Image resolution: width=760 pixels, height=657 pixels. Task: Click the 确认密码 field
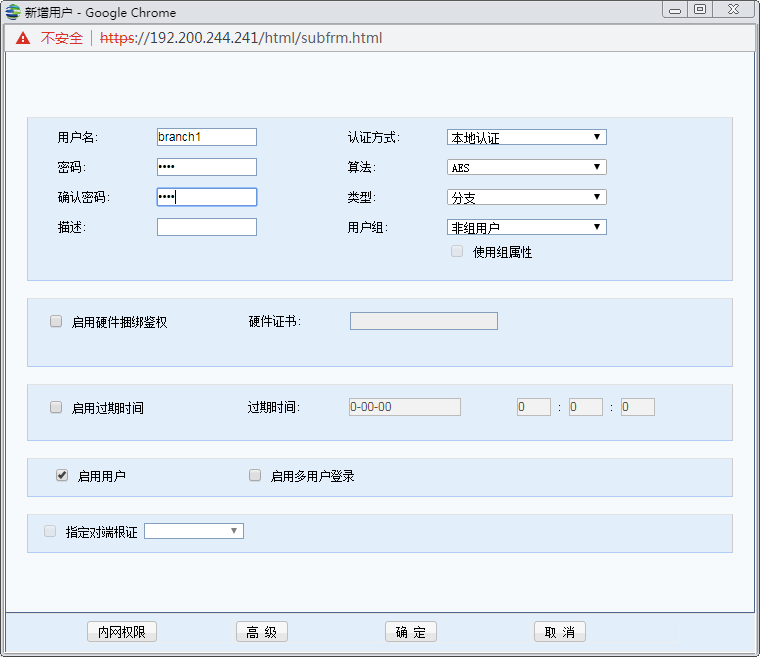(207, 197)
